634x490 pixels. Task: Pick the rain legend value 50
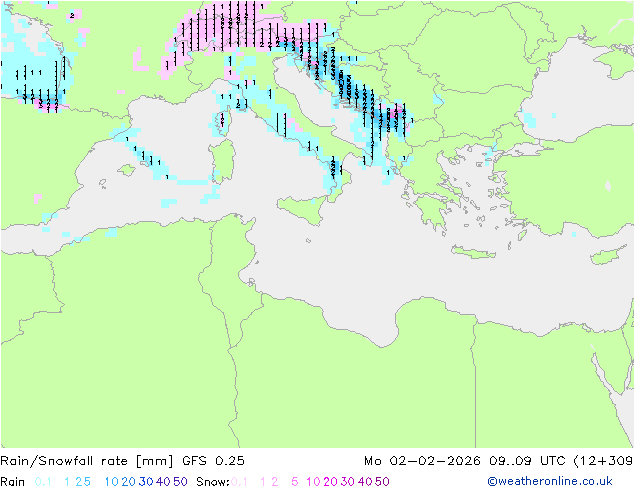180,482
